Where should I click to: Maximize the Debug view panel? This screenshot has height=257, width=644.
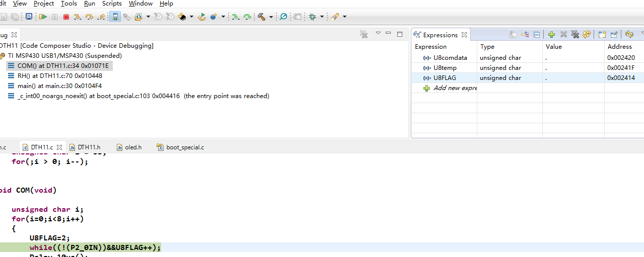[400, 34]
